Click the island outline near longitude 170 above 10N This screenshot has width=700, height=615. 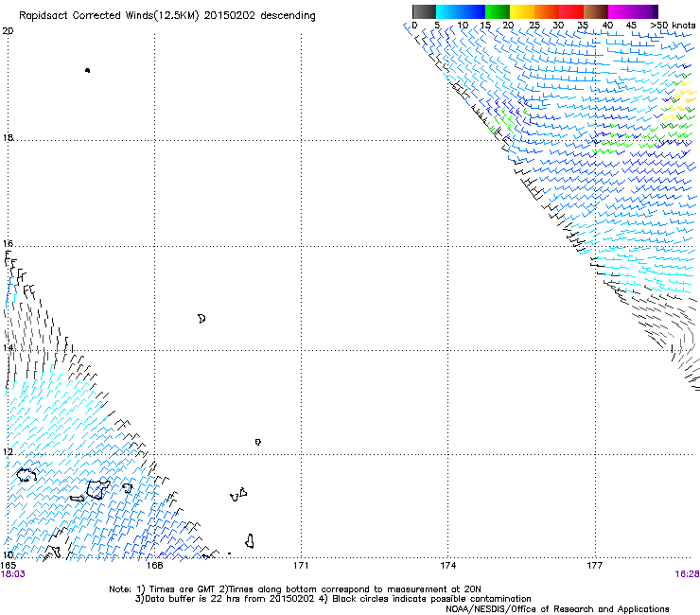(x=250, y=541)
